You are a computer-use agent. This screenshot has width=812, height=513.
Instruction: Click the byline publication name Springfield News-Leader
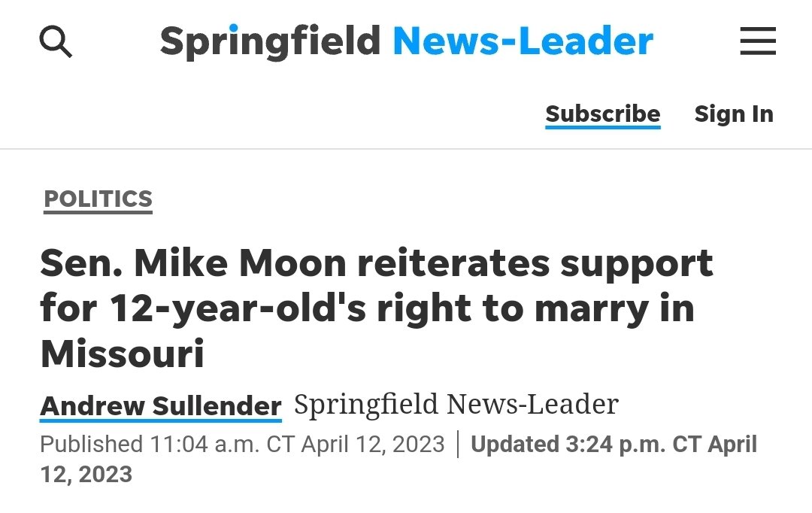point(456,404)
